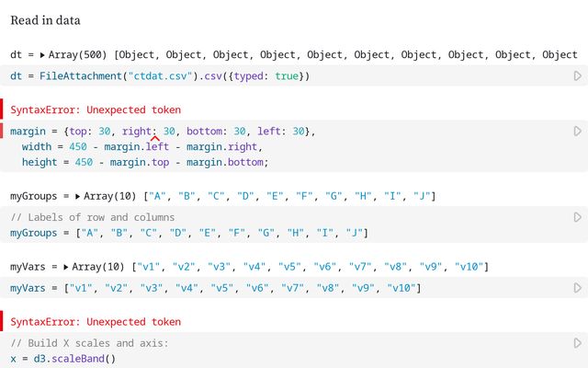Expand the myGroups Array(10) output
The image size is (588, 368).
77,196
